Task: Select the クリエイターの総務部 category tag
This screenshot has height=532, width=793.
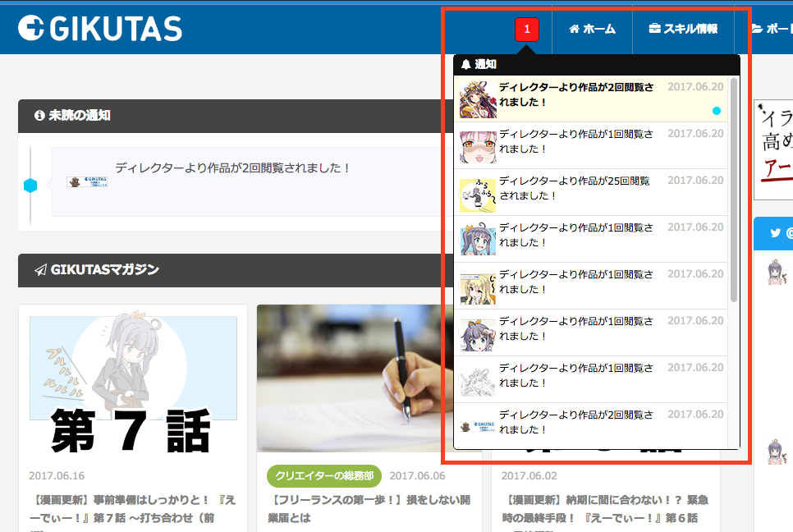Action: (324, 476)
